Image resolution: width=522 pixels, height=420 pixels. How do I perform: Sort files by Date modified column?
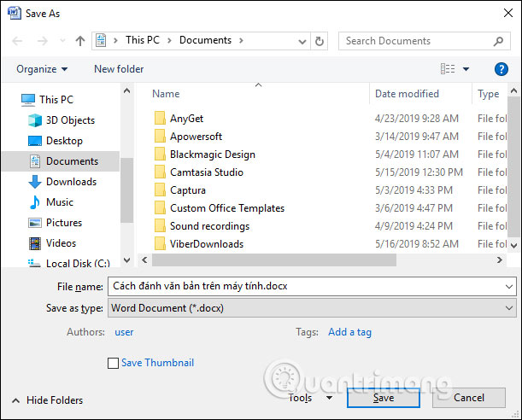coord(408,94)
